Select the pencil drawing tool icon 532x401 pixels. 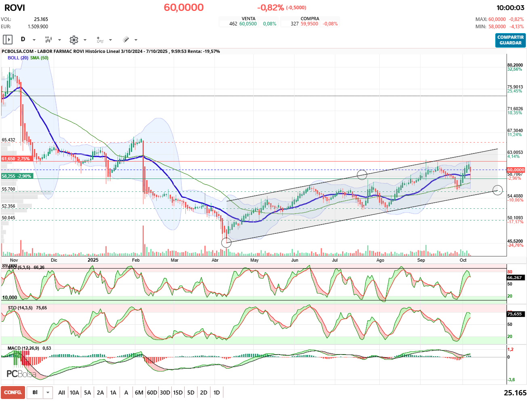point(126,40)
